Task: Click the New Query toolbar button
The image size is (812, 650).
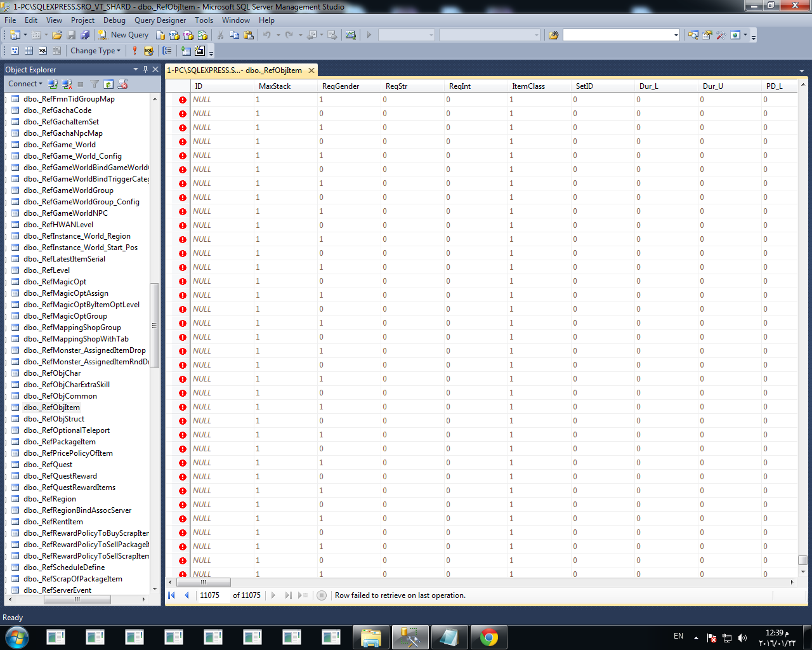Action: [x=124, y=35]
